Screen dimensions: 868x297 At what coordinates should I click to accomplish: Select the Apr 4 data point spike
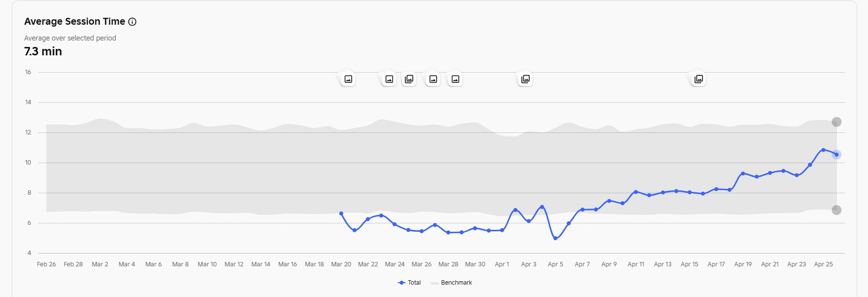coord(542,207)
